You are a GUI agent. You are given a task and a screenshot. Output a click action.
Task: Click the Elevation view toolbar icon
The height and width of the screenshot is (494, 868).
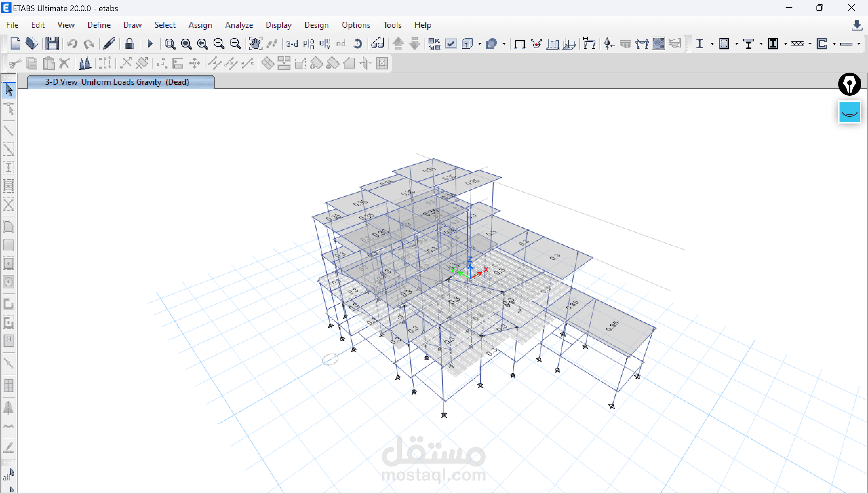(x=324, y=44)
